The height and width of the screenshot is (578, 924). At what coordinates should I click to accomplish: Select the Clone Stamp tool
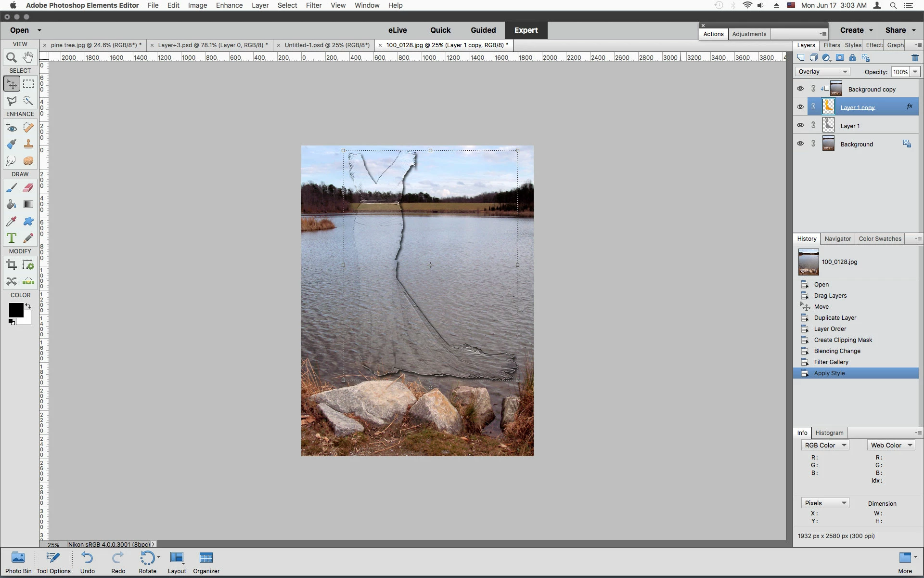[28, 144]
